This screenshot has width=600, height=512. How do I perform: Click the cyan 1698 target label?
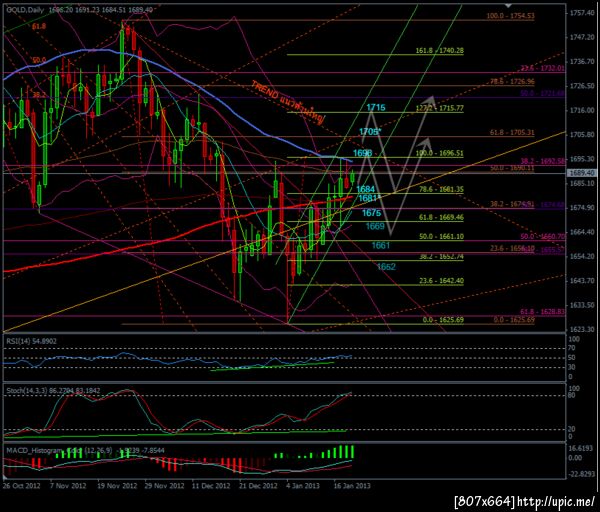[x=362, y=153]
